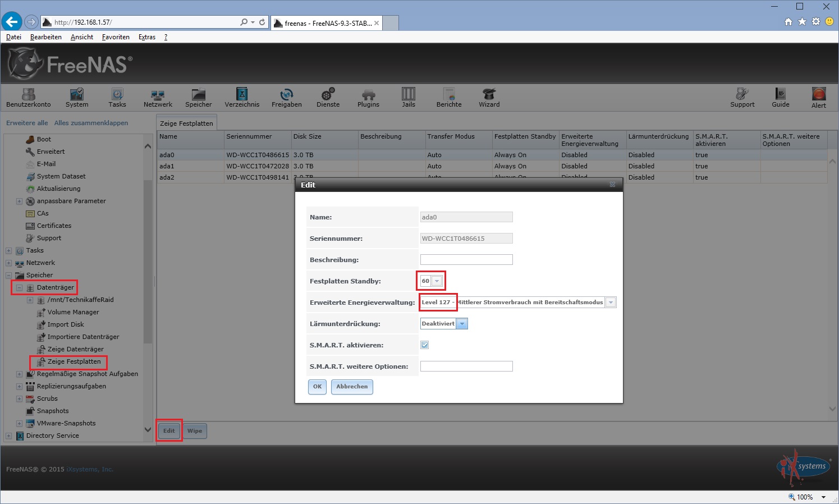Open the Plugins toolbar icon
This screenshot has width=839, height=504.
[368, 98]
